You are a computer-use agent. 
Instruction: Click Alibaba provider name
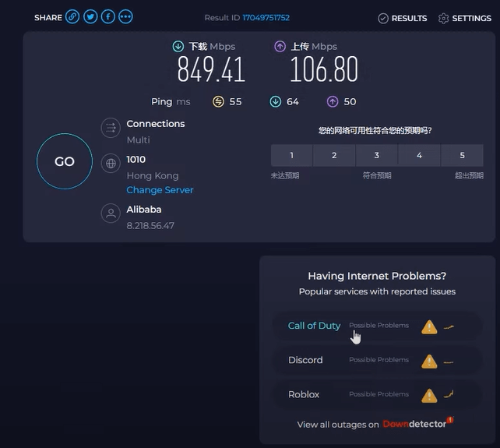(x=144, y=210)
